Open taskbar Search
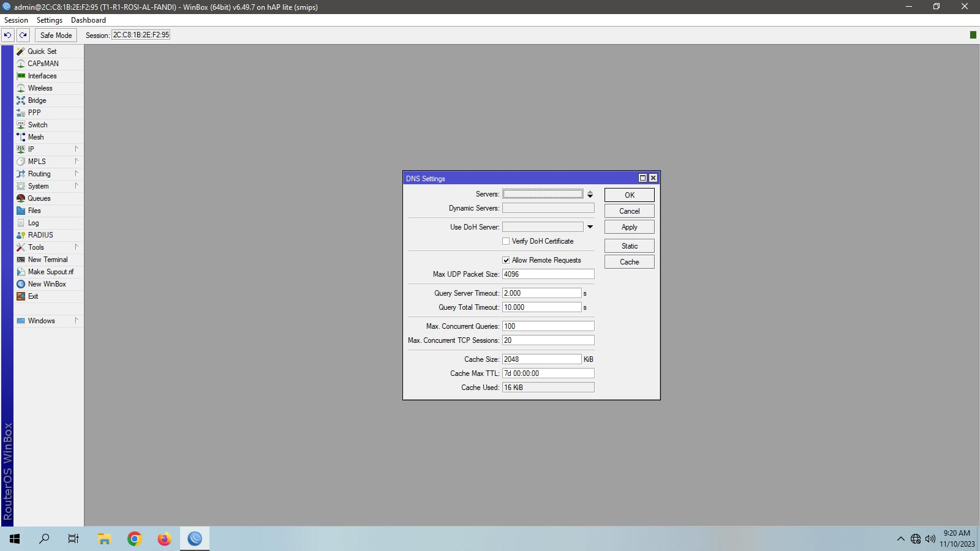The width and height of the screenshot is (980, 551). pos(44,539)
